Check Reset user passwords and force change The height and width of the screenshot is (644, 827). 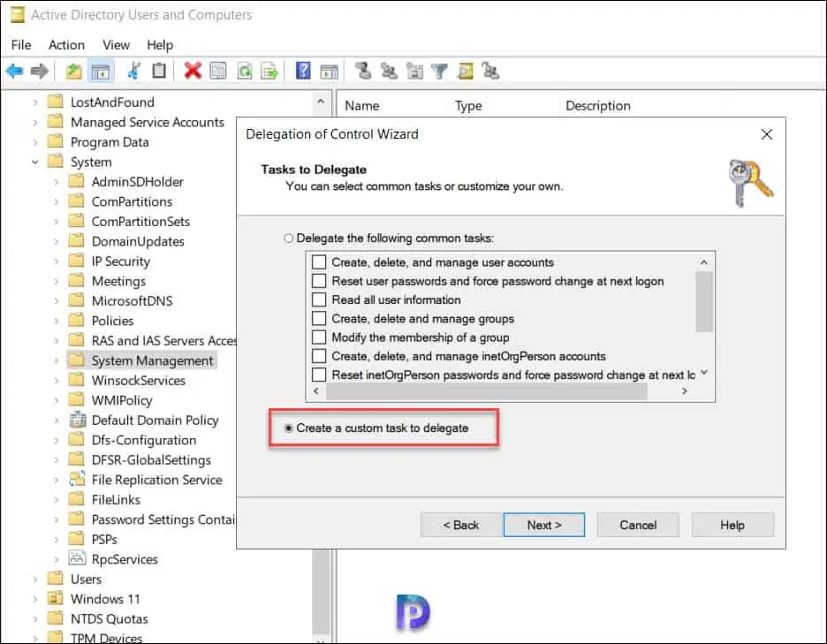pyautogui.click(x=319, y=281)
